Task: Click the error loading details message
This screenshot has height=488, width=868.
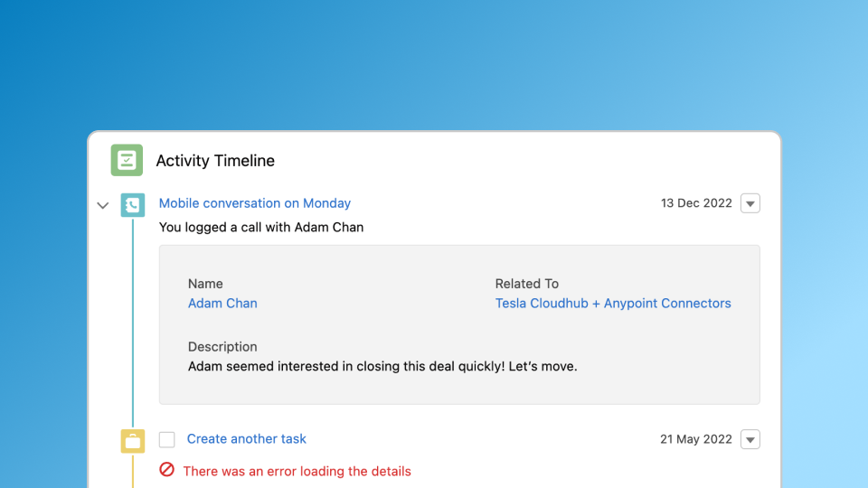Action: [297, 471]
